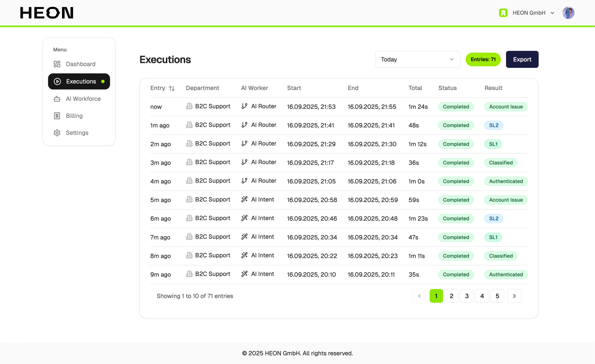This screenshot has width=595, height=364.
Task: Open the Executions menu item
Action: click(x=79, y=81)
